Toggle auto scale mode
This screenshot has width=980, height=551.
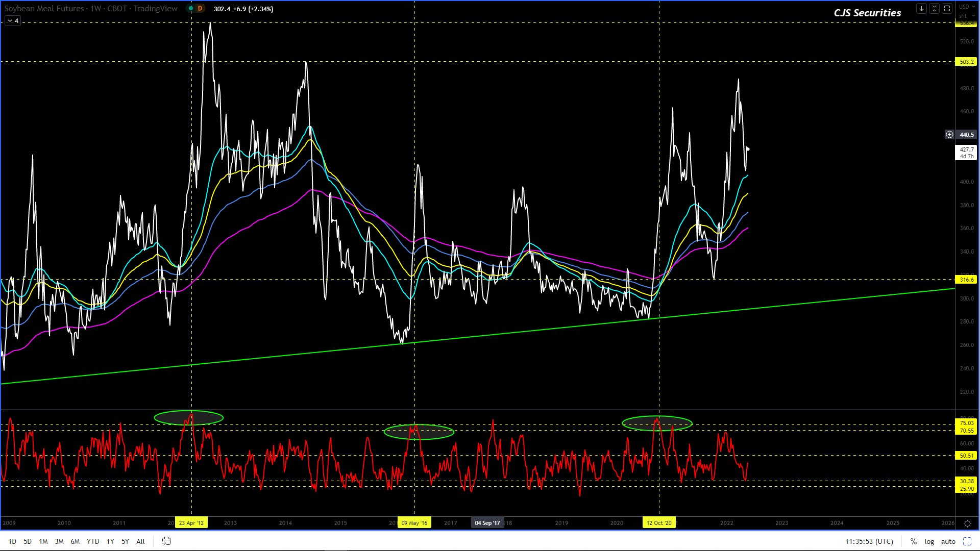[x=948, y=541]
